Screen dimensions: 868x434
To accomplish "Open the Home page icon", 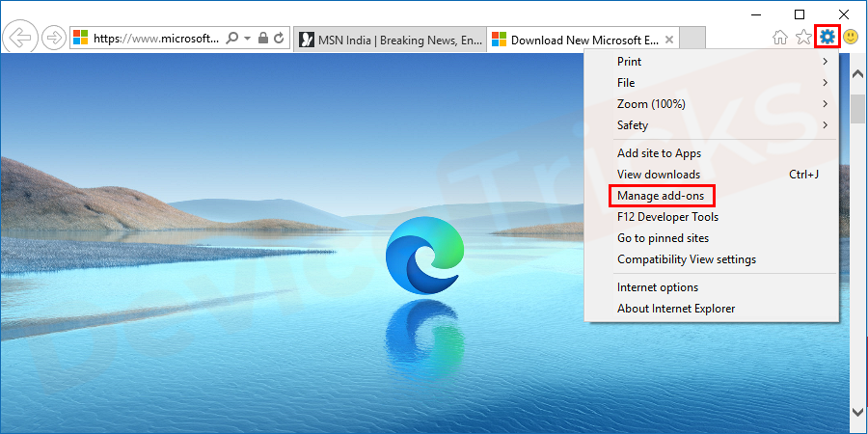I will click(x=781, y=38).
